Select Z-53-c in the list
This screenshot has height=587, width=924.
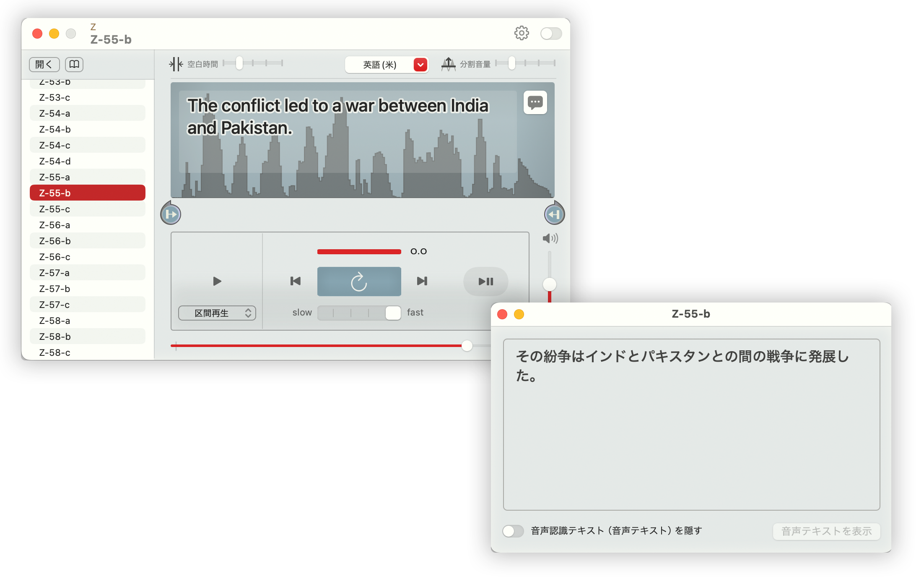tap(88, 97)
